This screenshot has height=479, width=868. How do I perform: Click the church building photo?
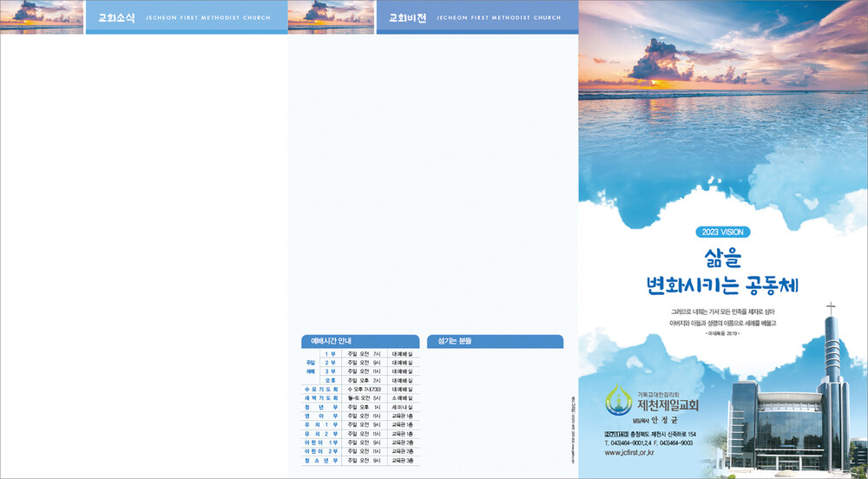[790, 425]
